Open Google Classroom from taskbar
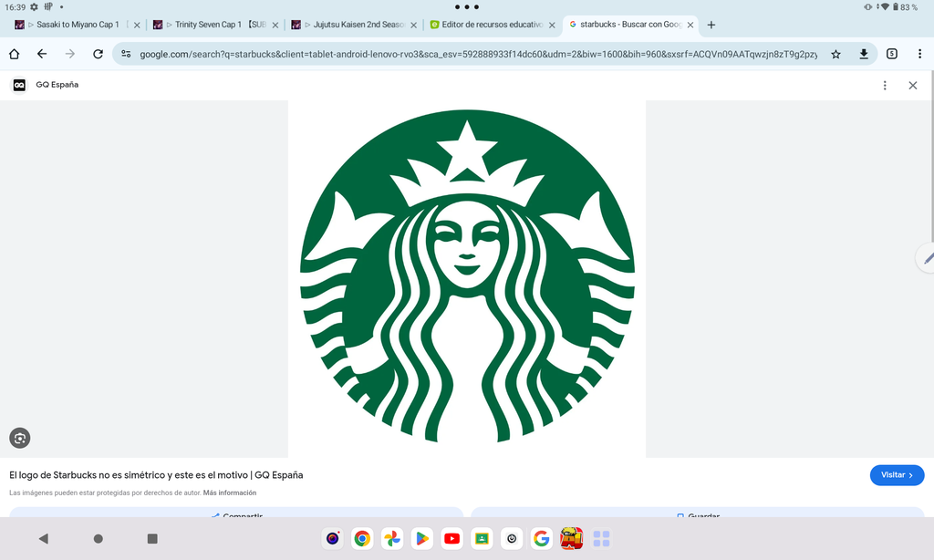Screen dimensions: 934x560 (482, 539)
